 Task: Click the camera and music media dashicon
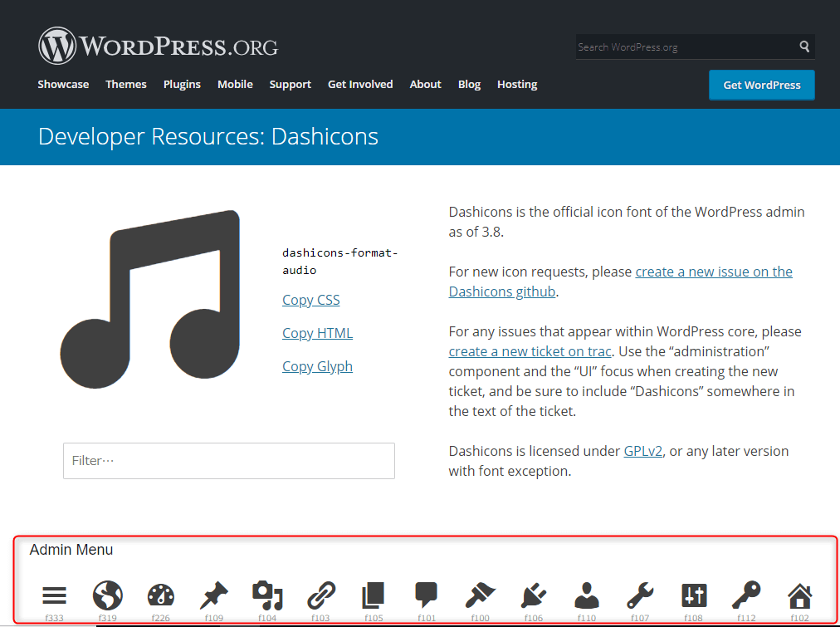click(x=267, y=595)
